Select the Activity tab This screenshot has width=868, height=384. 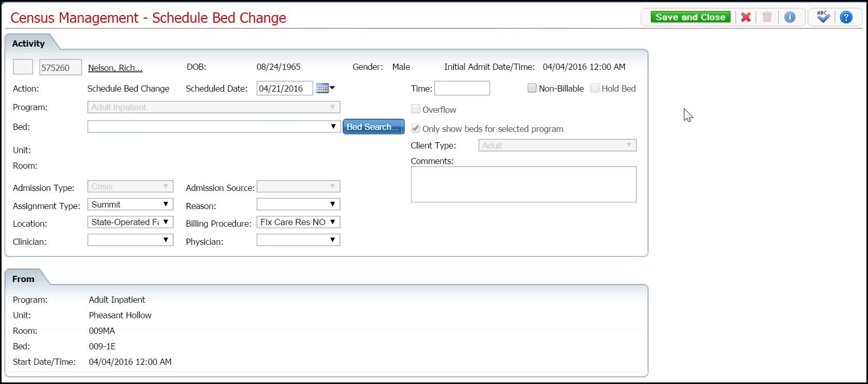(28, 43)
